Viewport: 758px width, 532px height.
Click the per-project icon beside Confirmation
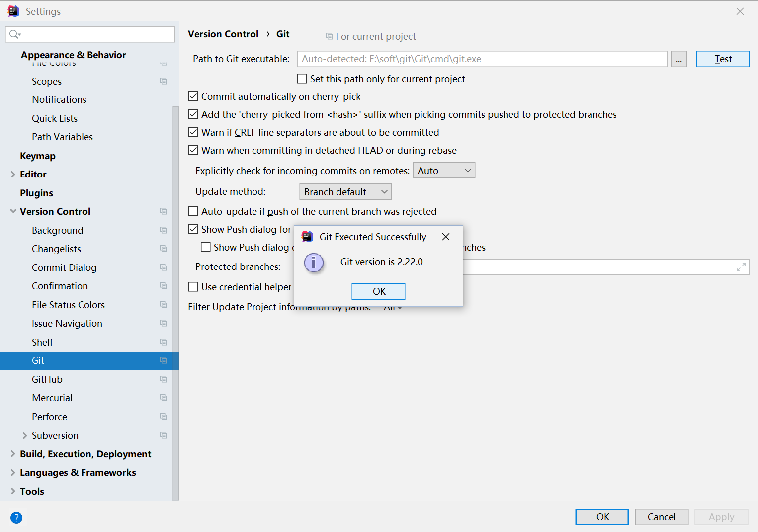(x=163, y=286)
